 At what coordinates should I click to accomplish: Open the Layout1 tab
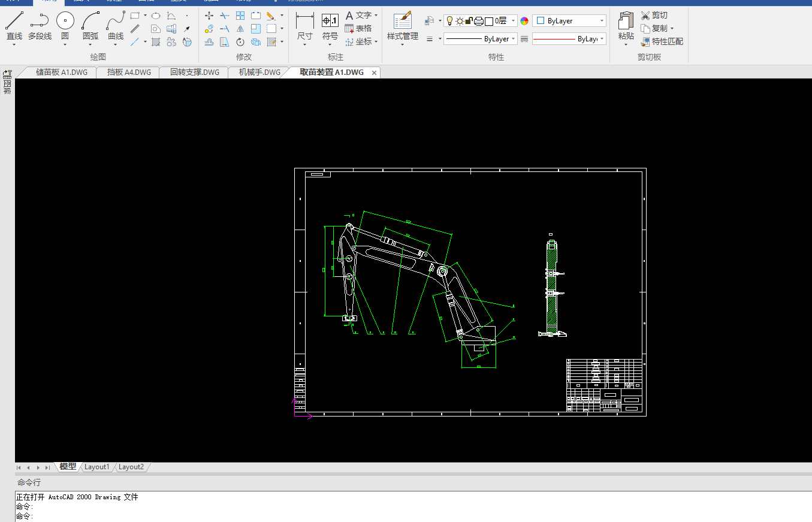[97, 467]
